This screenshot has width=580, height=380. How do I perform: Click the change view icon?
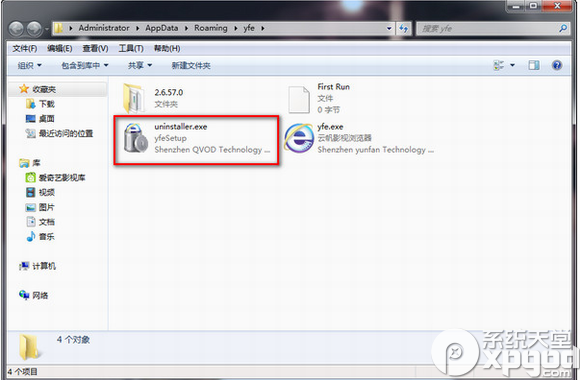tap(499, 65)
